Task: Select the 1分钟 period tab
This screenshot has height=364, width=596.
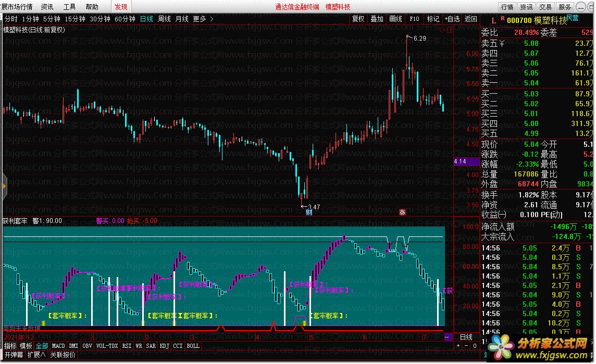Action: [x=30, y=19]
